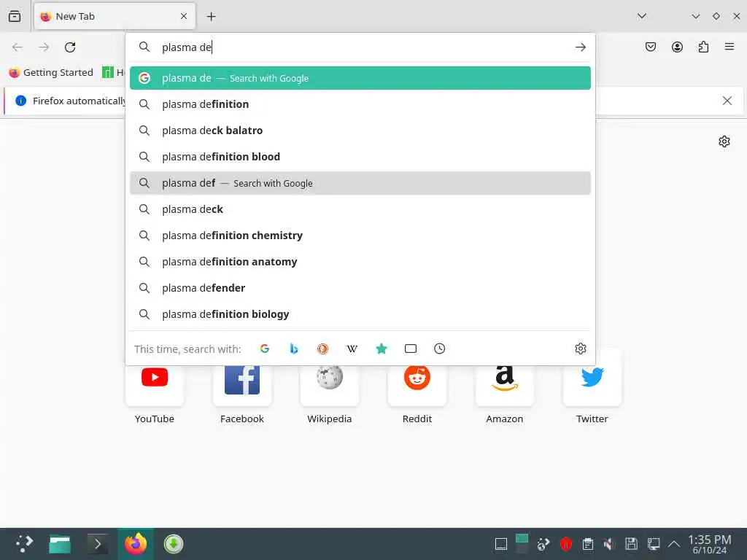Expand the list all tabs chevron
The image size is (747, 560).
[642, 16]
